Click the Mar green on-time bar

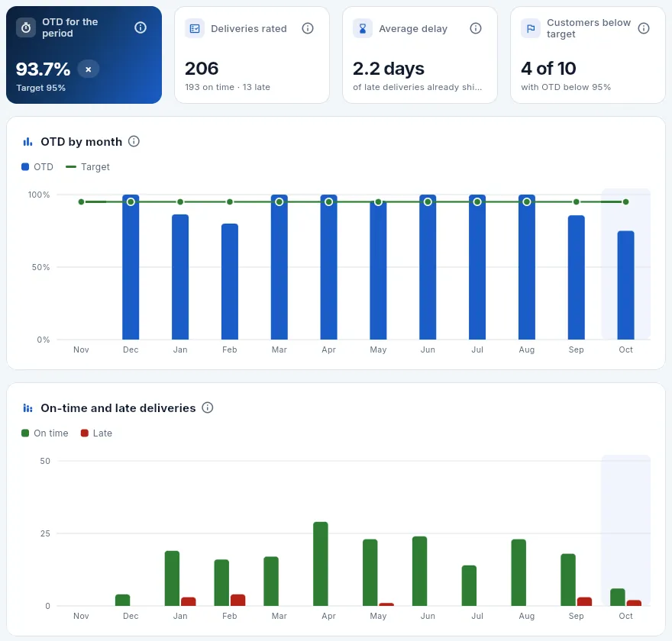pyautogui.click(x=271, y=581)
